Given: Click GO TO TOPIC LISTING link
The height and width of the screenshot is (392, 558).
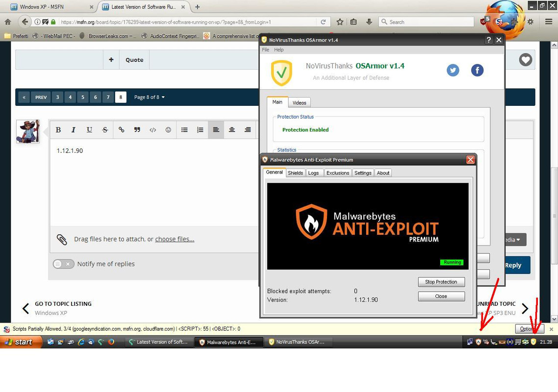Looking at the screenshot, I should (x=63, y=304).
